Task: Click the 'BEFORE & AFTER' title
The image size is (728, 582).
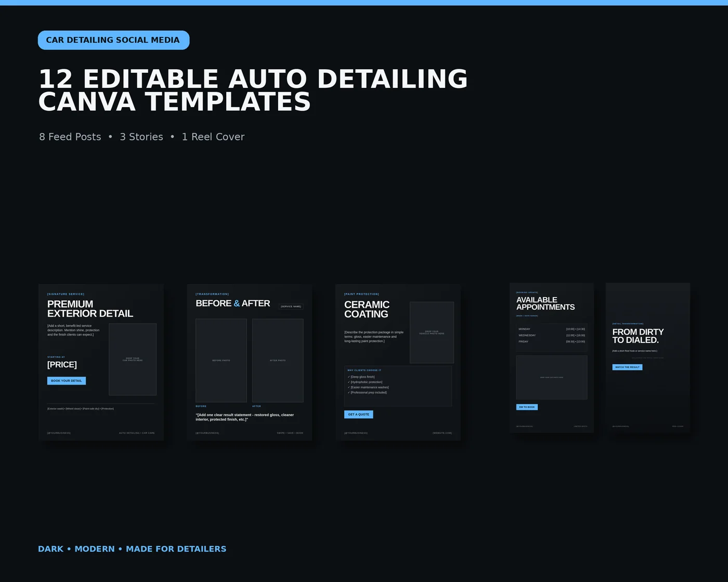Action: (x=233, y=303)
